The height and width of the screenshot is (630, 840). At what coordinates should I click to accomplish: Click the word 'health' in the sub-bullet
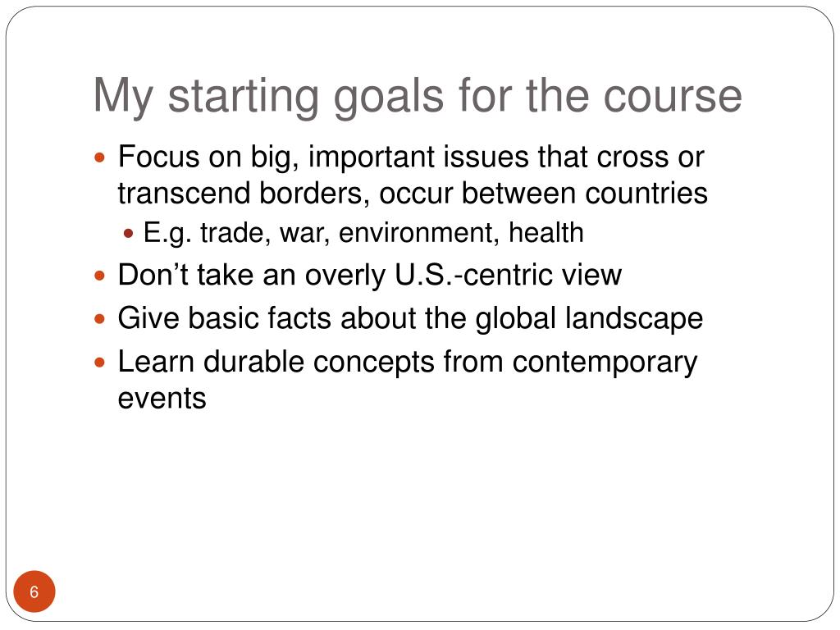pos(546,232)
